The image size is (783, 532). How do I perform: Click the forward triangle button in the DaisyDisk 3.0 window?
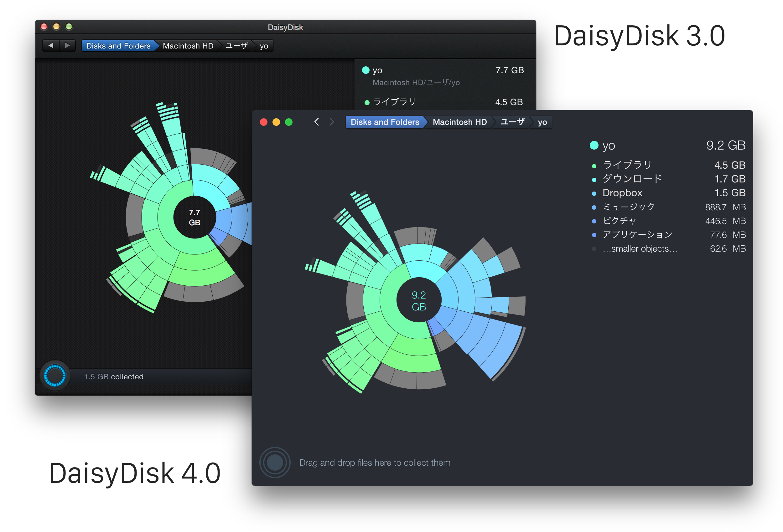67,45
